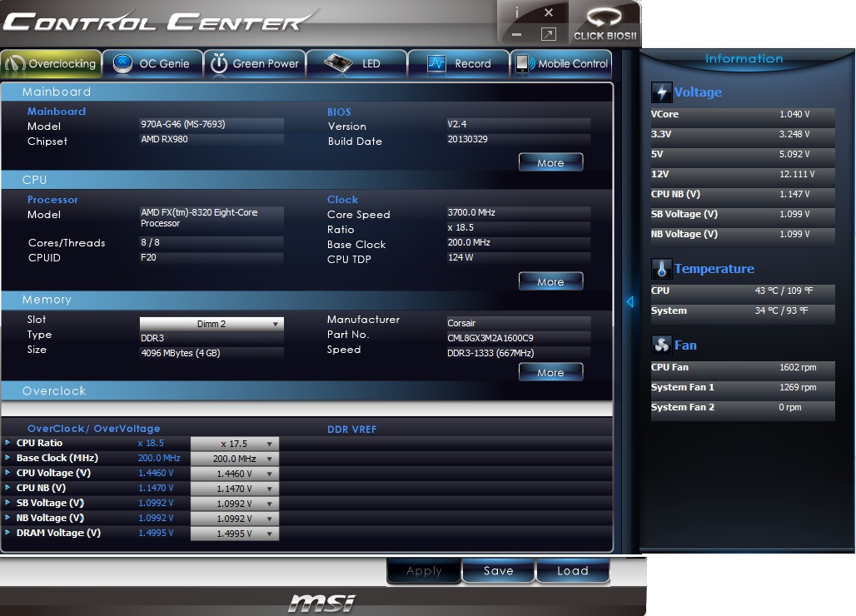Open the memory Slot Dimm 2 dropdown
The width and height of the screenshot is (856, 616).
point(212,324)
